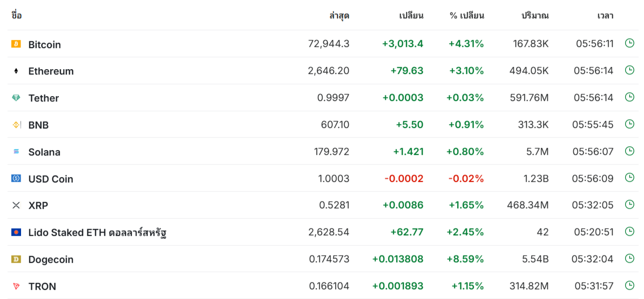Click the Dogecoin logo icon
Viewport: 644px width, 299px height.
[16, 259]
